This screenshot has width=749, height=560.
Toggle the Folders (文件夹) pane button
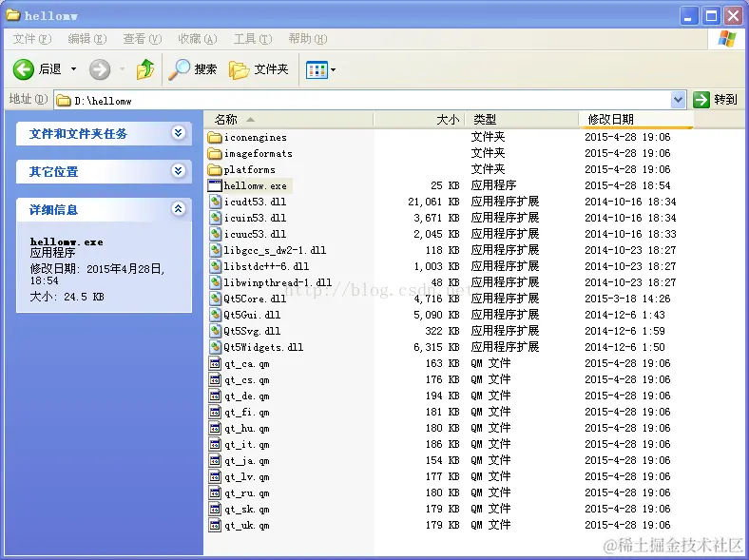coord(259,69)
